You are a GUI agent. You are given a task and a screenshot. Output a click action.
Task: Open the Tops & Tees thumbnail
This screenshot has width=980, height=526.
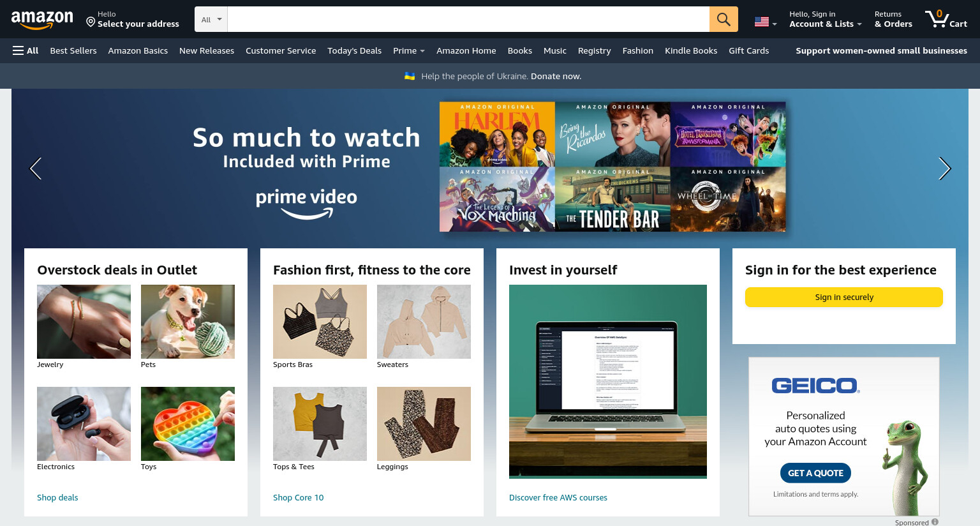click(320, 424)
